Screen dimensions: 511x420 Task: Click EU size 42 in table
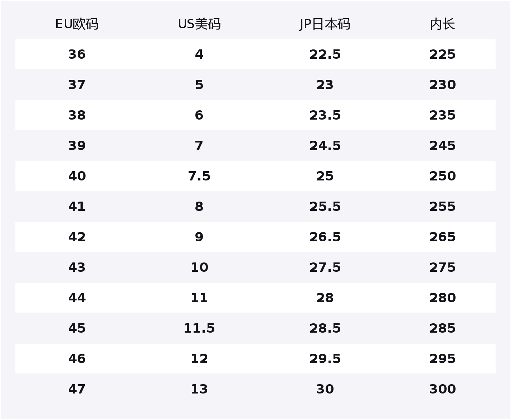77,237
